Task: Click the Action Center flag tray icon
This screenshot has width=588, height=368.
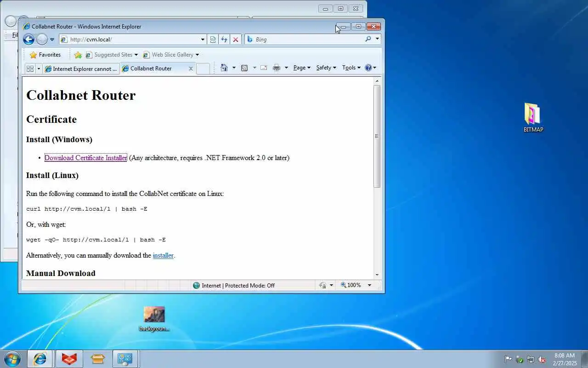Action: [x=508, y=359]
